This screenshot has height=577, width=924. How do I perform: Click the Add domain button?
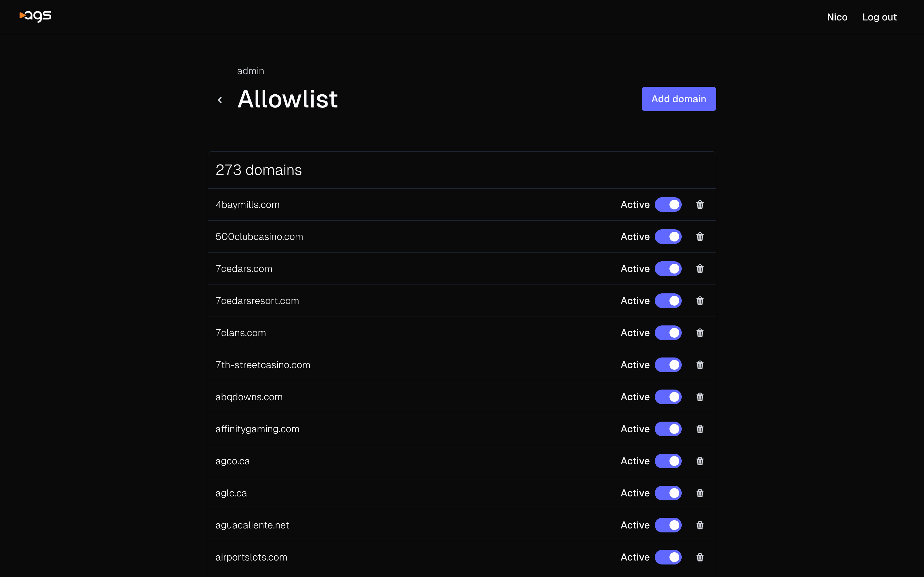tap(679, 99)
